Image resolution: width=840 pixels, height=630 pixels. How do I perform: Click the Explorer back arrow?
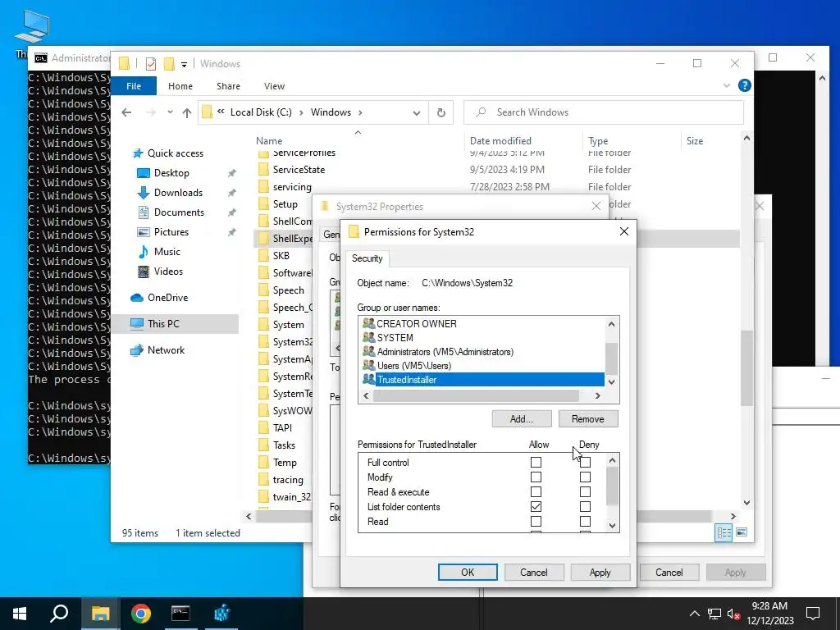click(x=126, y=112)
